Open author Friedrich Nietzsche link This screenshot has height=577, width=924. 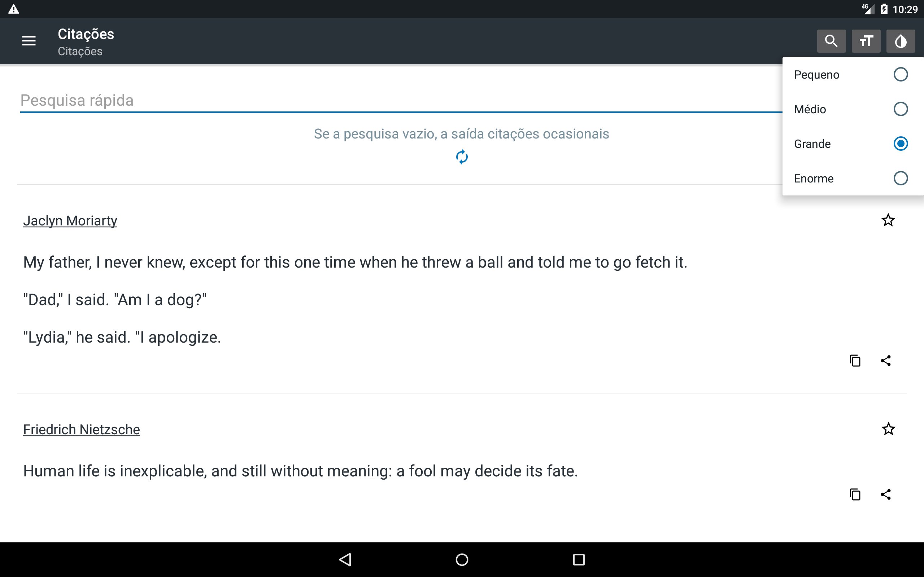point(81,430)
